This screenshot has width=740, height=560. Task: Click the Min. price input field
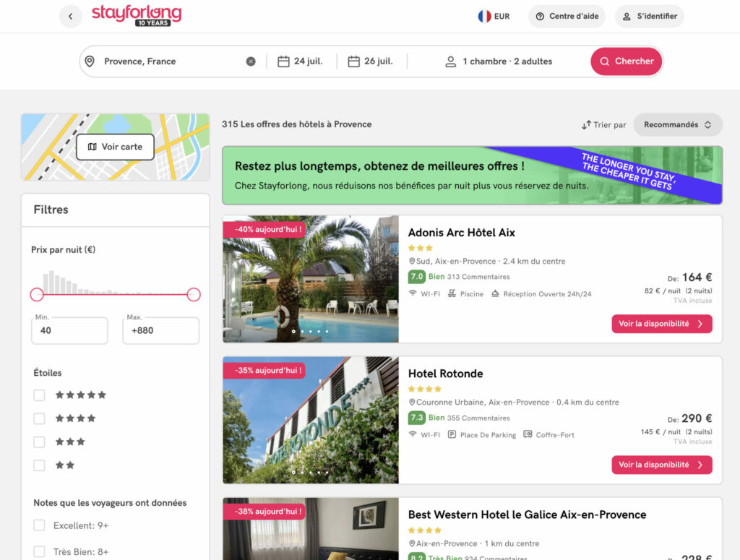pos(69,330)
